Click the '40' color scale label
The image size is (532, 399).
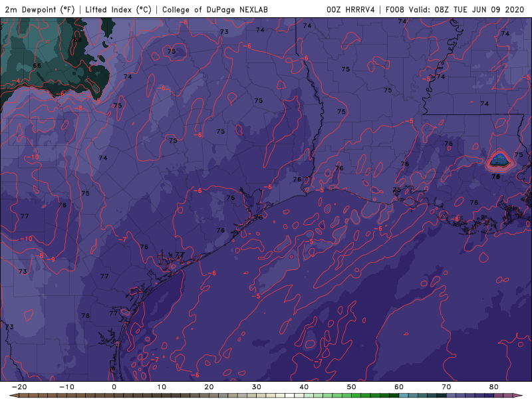[304, 387]
